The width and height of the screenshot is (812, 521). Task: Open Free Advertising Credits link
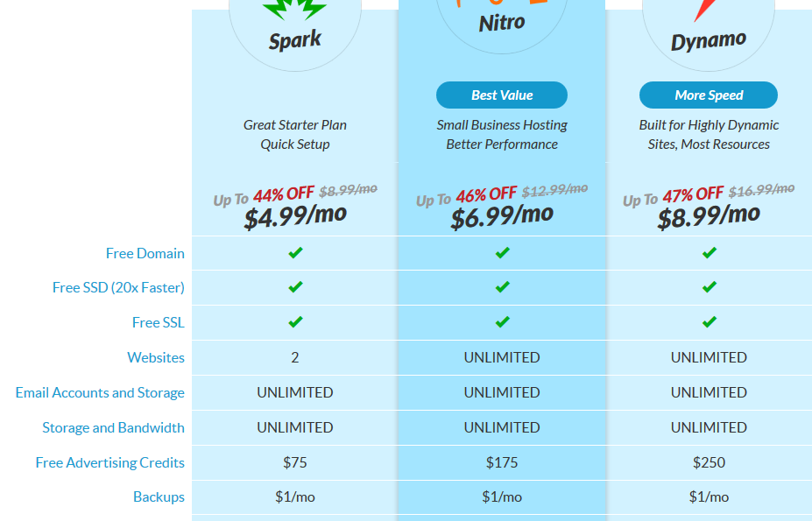click(x=109, y=463)
